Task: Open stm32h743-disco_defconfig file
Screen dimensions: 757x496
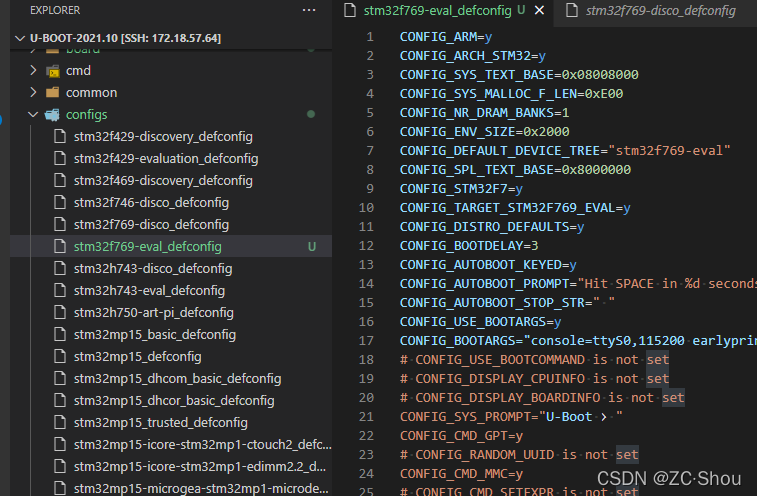Action: pyautogui.click(x=153, y=269)
